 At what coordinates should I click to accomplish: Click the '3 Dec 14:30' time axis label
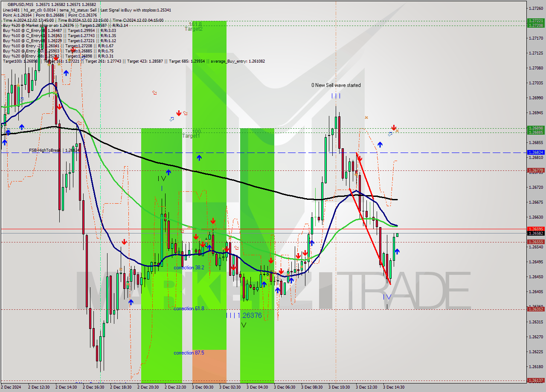394,387
